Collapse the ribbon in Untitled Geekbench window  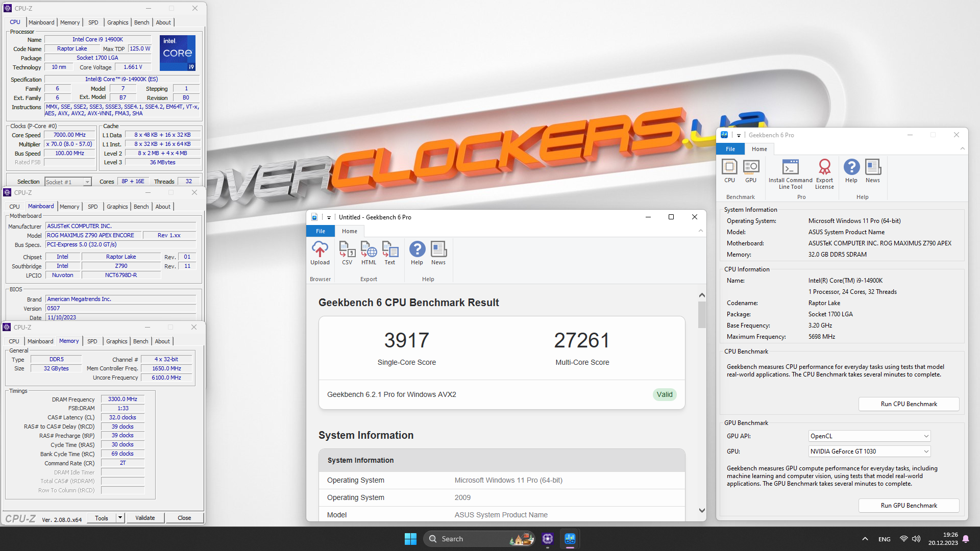[x=701, y=231]
